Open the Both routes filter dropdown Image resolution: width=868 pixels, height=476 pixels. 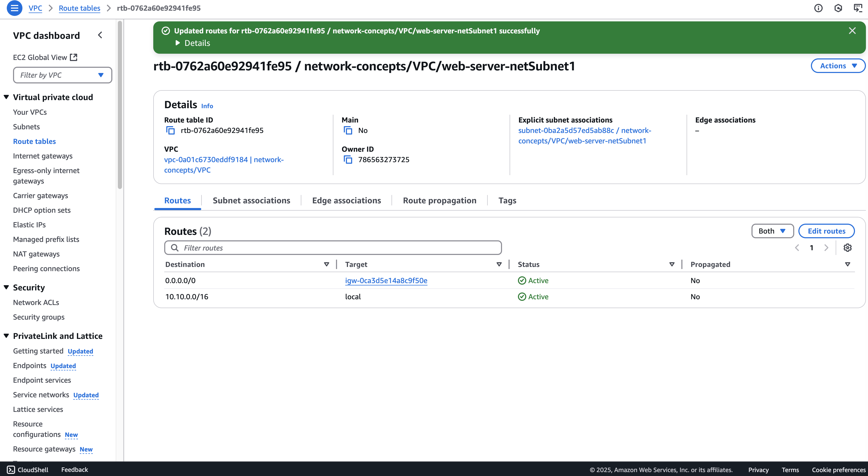(x=772, y=231)
